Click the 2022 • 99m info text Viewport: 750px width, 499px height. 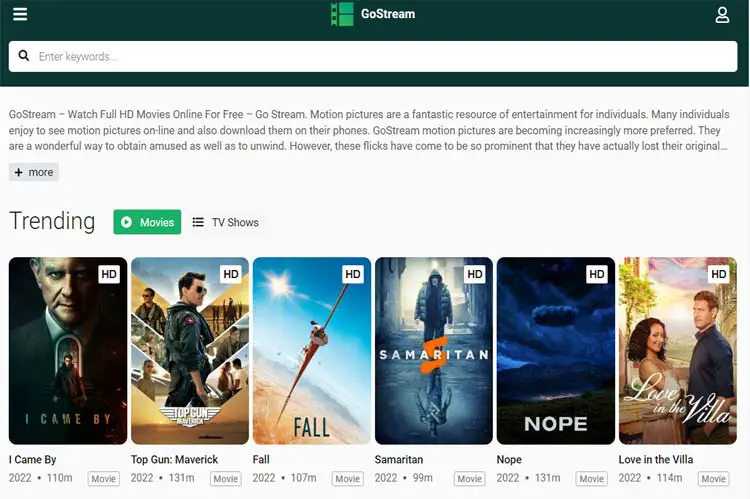pyautogui.click(x=404, y=478)
